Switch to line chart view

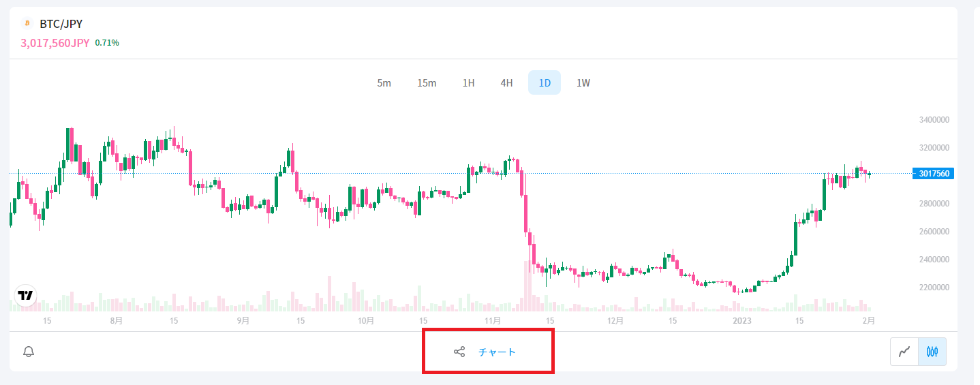pyautogui.click(x=904, y=352)
